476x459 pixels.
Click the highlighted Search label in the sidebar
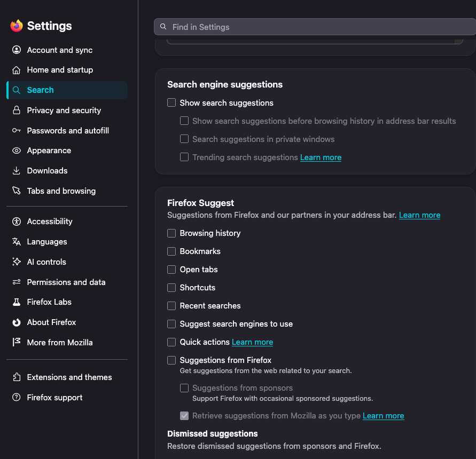pos(41,90)
